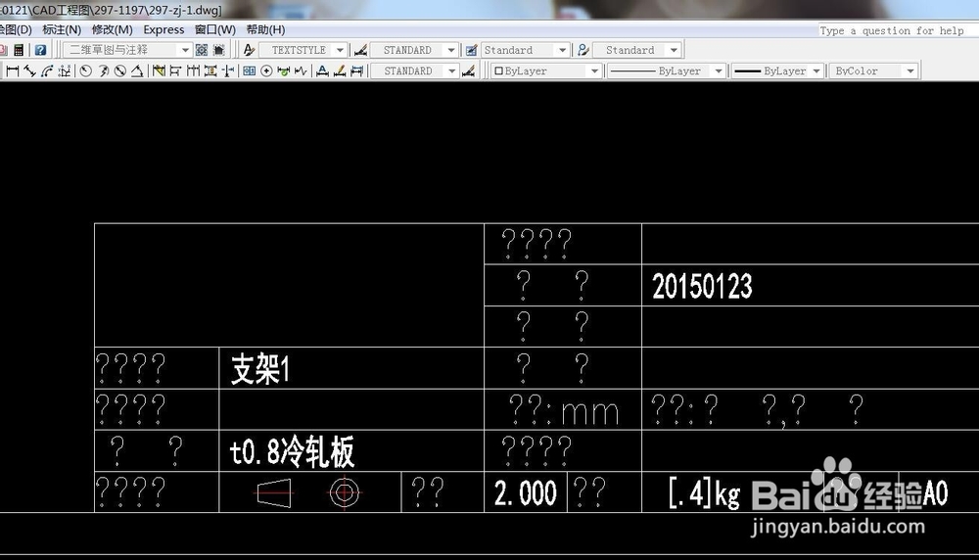Select the Angular dimension tool
Screen dimensions: 979x560
[137, 71]
